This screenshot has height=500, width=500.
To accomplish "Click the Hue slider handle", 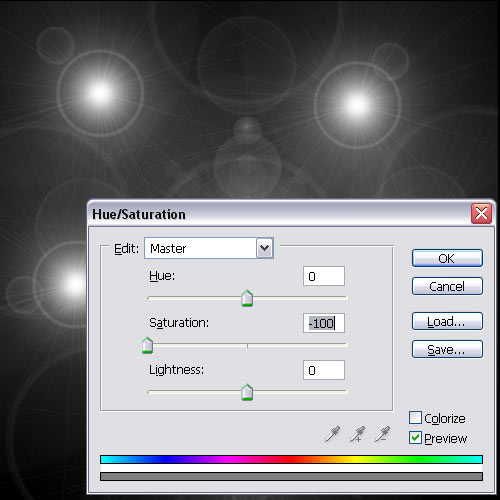I will coord(247,298).
